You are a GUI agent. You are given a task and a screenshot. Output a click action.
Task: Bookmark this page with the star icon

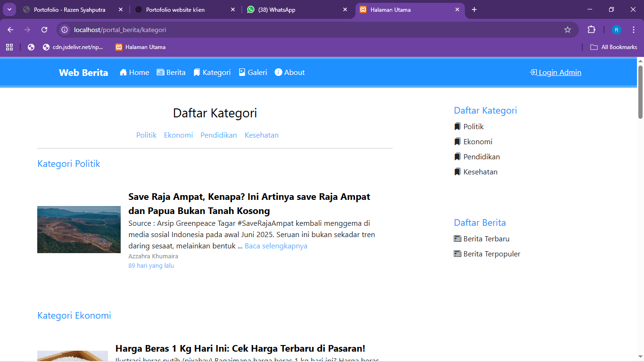point(568,29)
